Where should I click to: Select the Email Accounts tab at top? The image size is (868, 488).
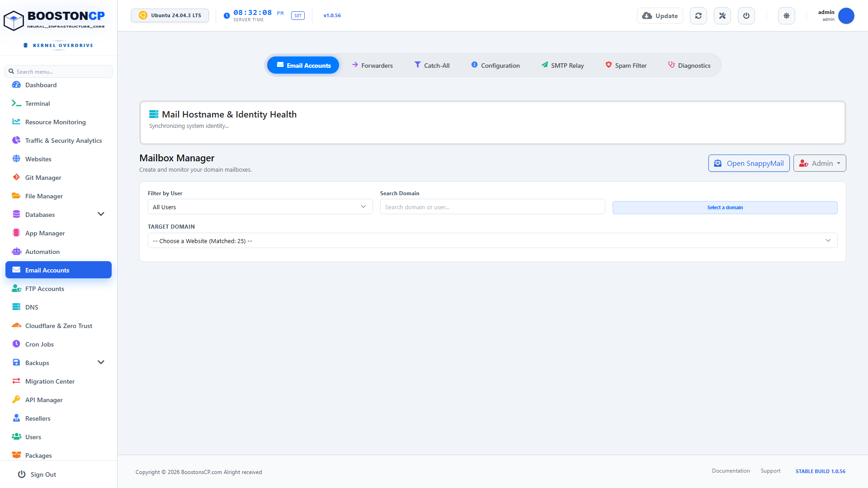point(303,66)
